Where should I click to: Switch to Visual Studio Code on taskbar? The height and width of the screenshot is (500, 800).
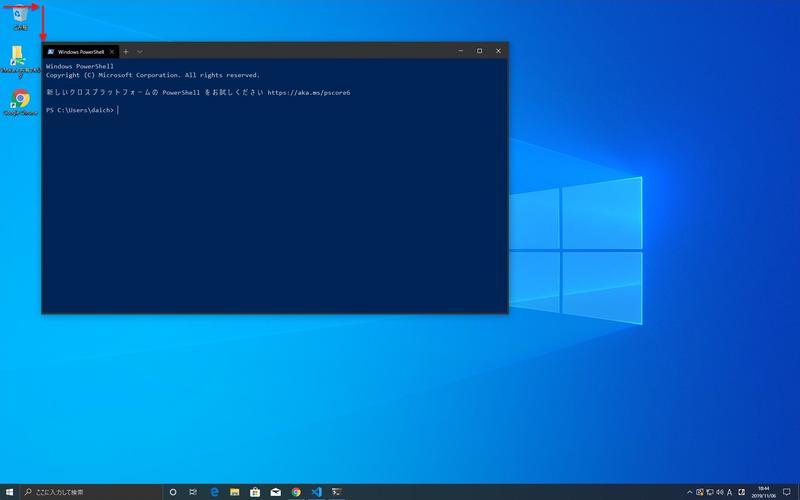pos(316,492)
